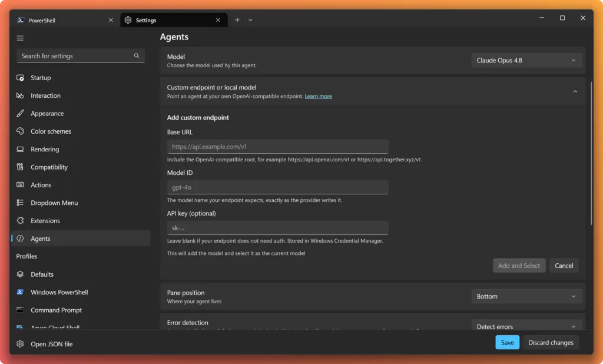
Task: Select Actions in the sidebar
Action: pos(81,185)
